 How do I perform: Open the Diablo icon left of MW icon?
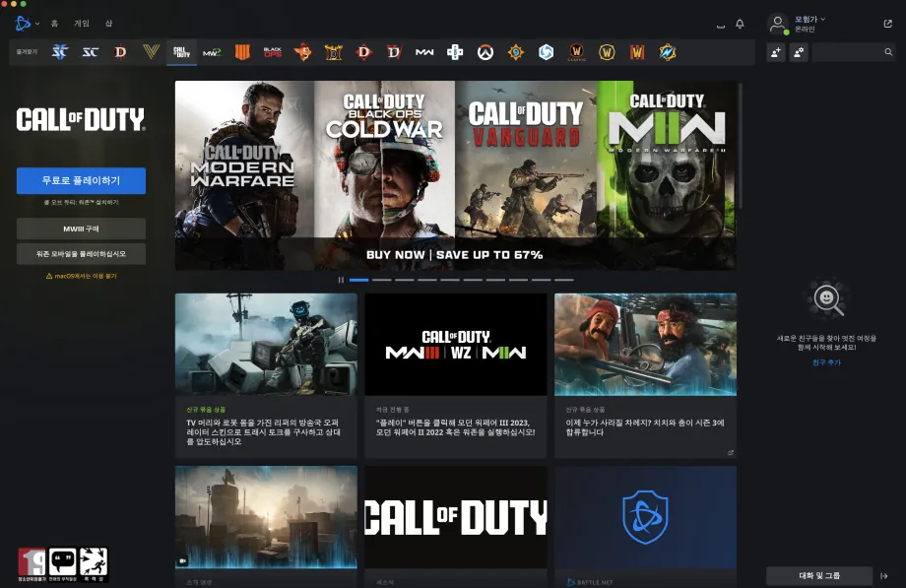(x=394, y=52)
